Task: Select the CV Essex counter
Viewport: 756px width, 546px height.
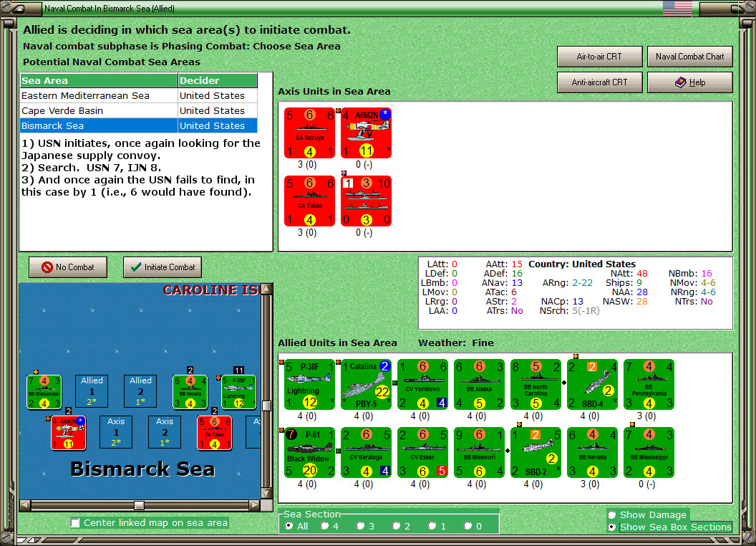Action: coord(423,452)
